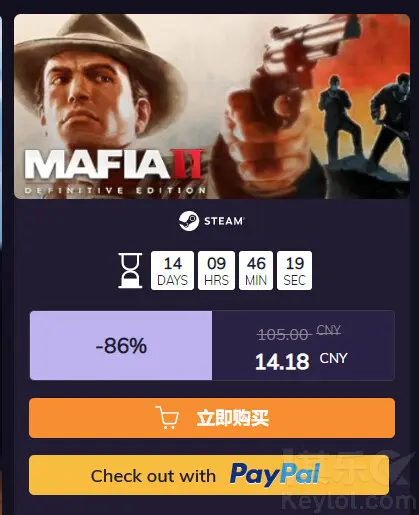Image resolution: width=419 pixels, height=515 pixels.
Task: Click the STEAM platform text label
Action: tap(224, 221)
